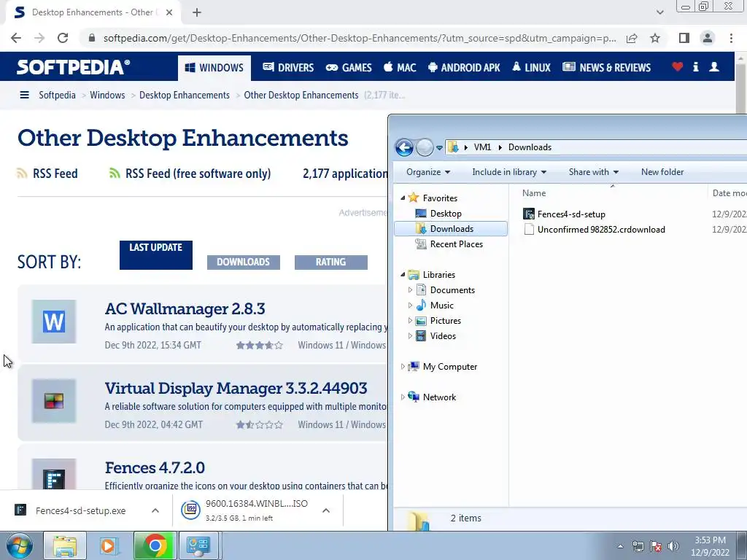Screen dimensions: 747x560
Task: Share this page from address bar
Action: pyautogui.click(x=632, y=38)
